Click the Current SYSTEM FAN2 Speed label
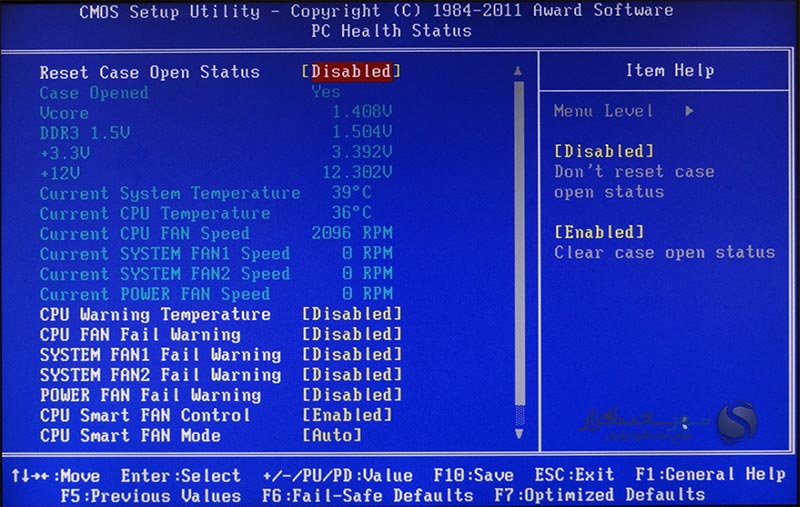 (165, 274)
